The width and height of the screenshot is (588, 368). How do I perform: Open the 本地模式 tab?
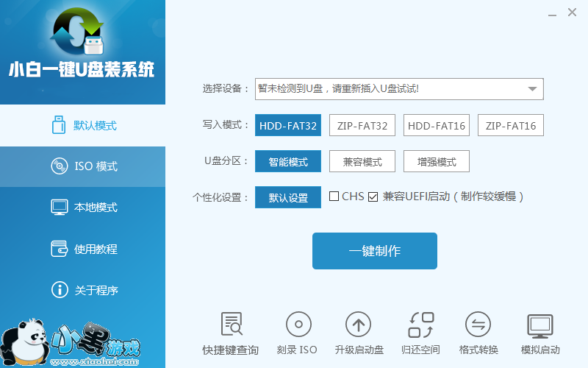82,208
